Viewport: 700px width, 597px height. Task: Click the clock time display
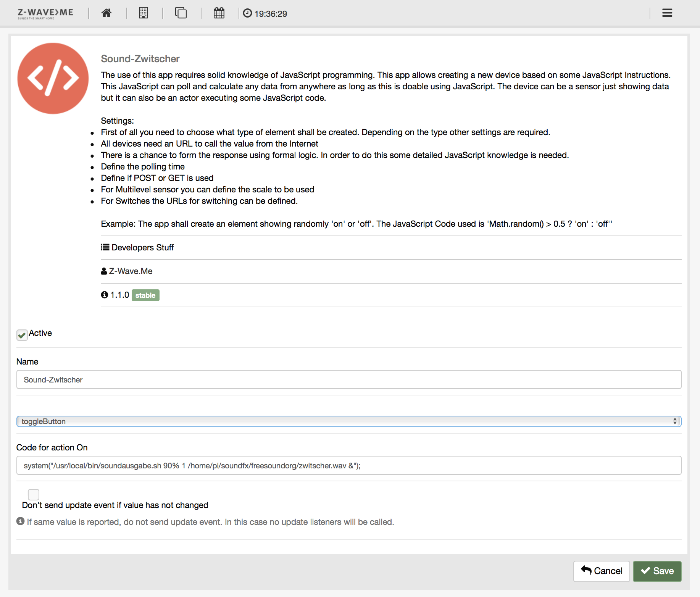coord(265,14)
